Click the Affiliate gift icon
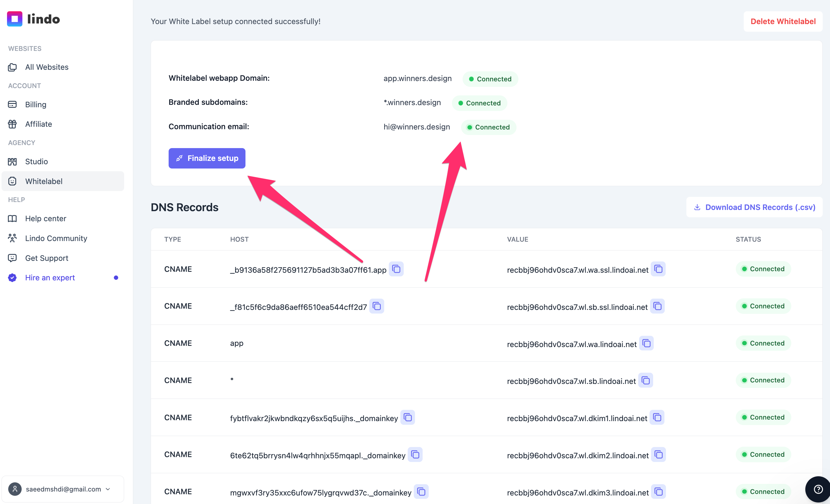Viewport: 830px width, 504px height. coord(13,124)
